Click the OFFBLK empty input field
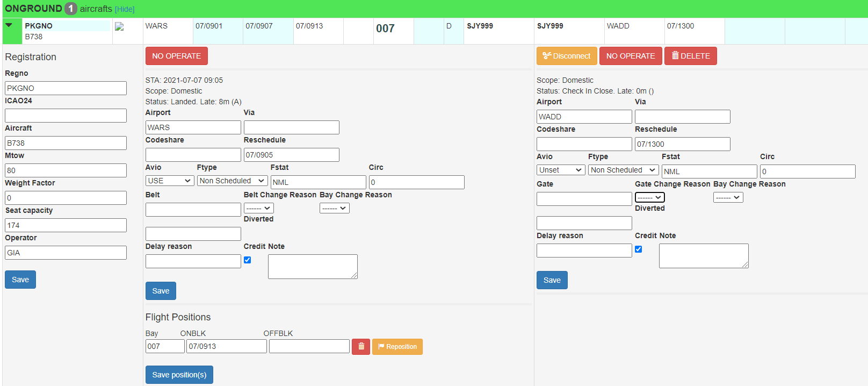Viewport: 868px width, 386px height. [309, 346]
